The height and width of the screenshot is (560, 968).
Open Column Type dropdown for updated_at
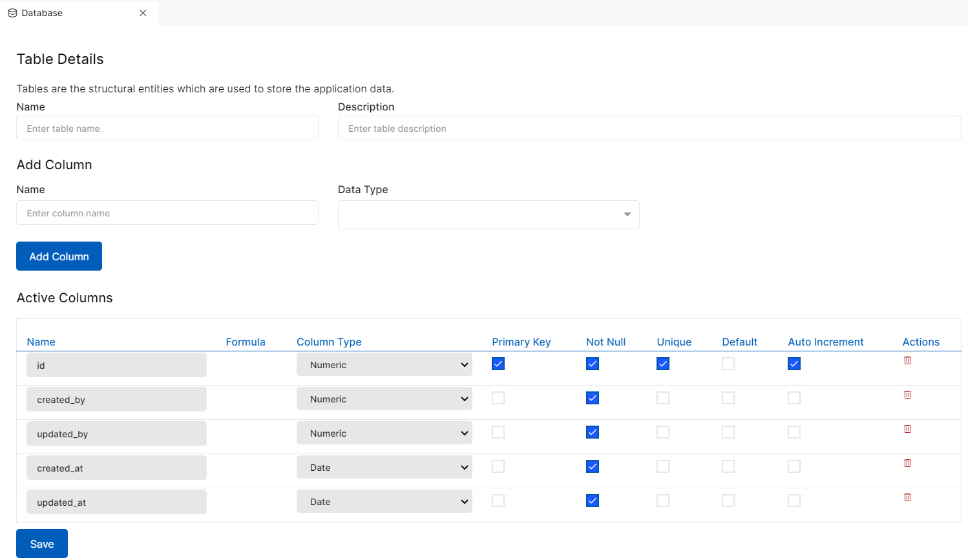click(x=384, y=501)
